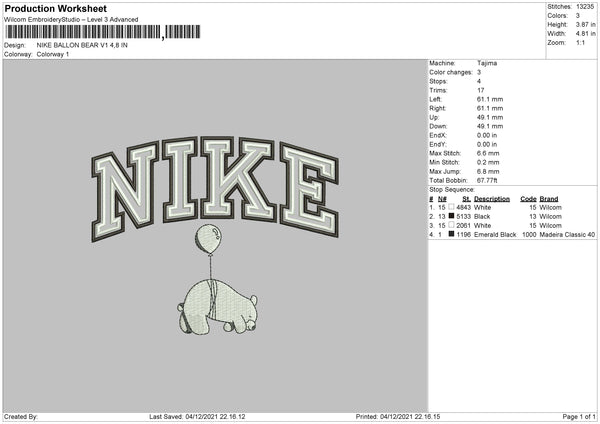Click the NIKE lettering in the design preview
This screenshot has width=600, height=424.
click(x=215, y=188)
